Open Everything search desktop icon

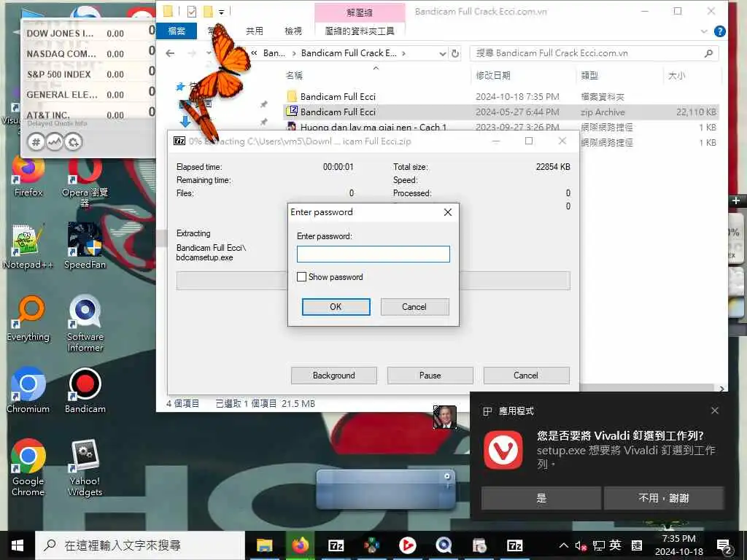(x=28, y=319)
